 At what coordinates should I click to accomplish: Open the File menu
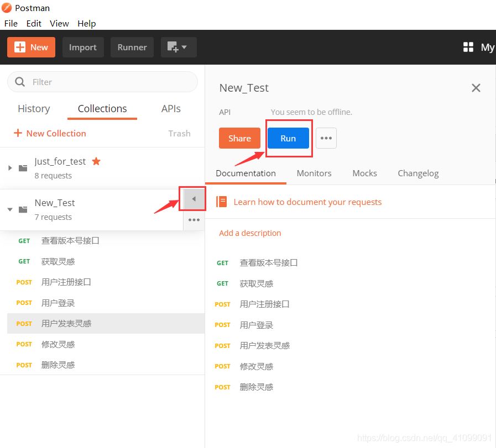pyautogui.click(x=11, y=23)
